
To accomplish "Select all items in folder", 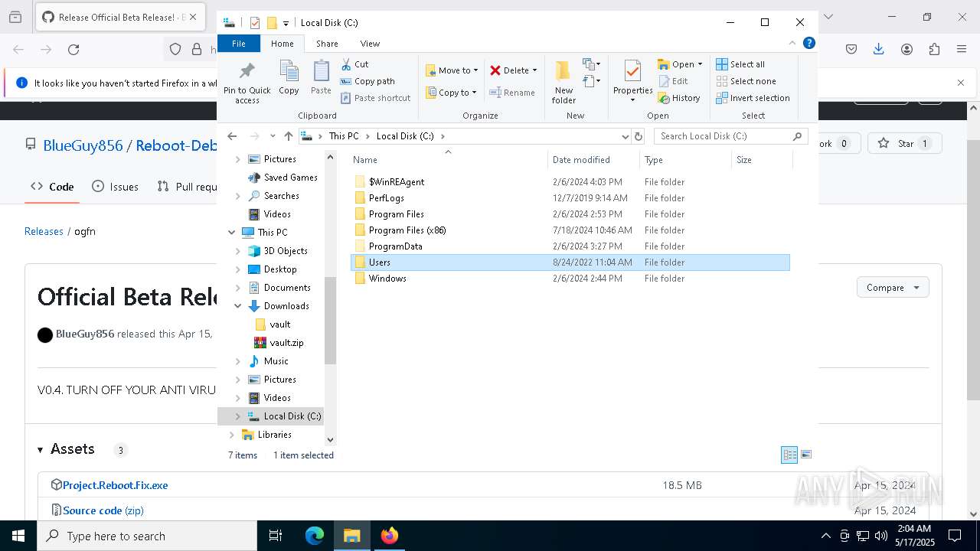I will [x=740, y=64].
